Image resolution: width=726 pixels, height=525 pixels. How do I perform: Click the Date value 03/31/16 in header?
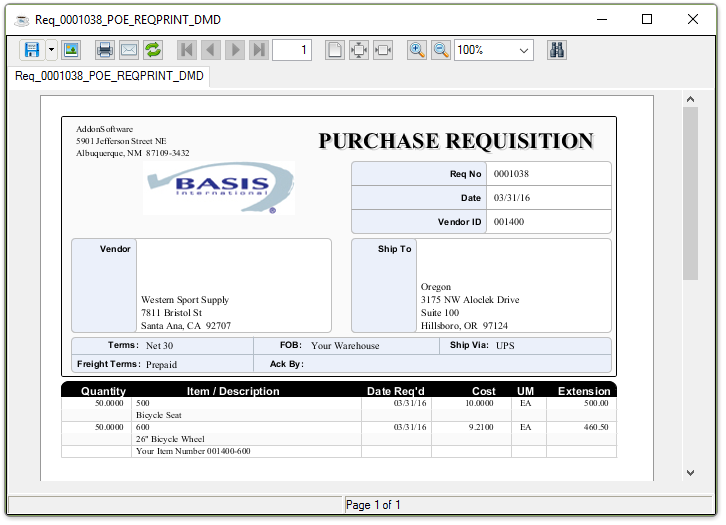[x=512, y=198]
